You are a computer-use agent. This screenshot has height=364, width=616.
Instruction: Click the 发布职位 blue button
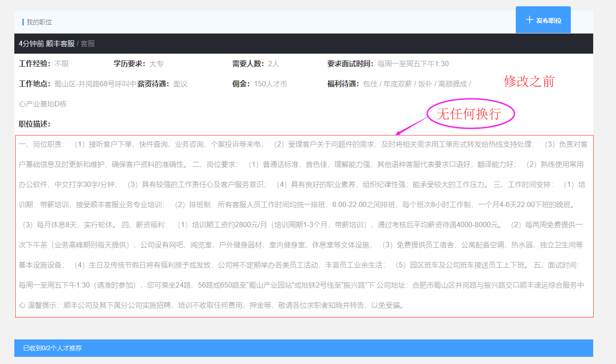543,20
